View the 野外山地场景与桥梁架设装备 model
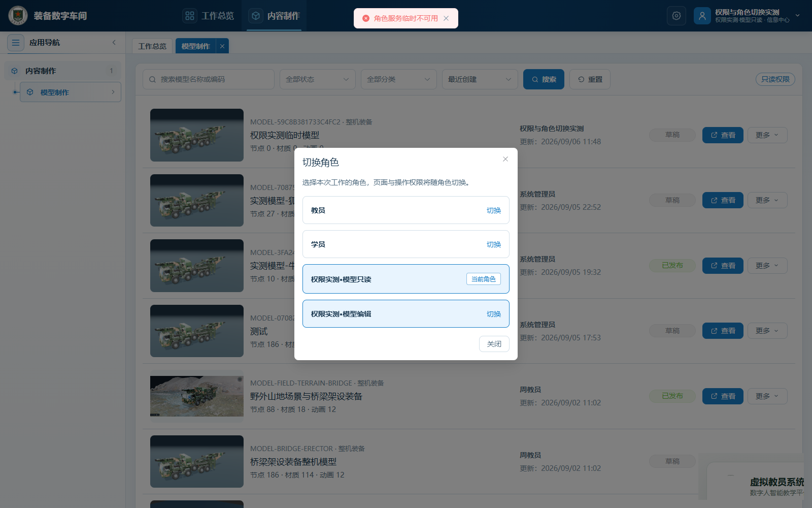 (723, 396)
